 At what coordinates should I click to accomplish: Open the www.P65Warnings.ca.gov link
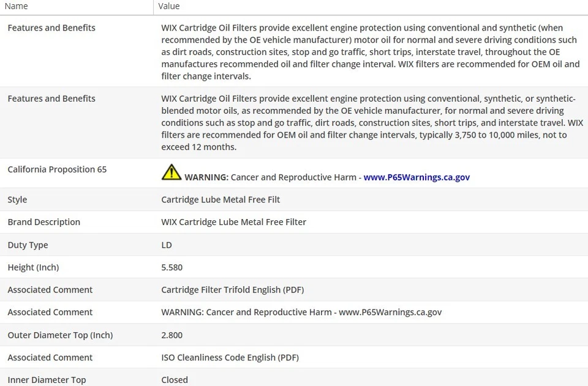pos(417,177)
